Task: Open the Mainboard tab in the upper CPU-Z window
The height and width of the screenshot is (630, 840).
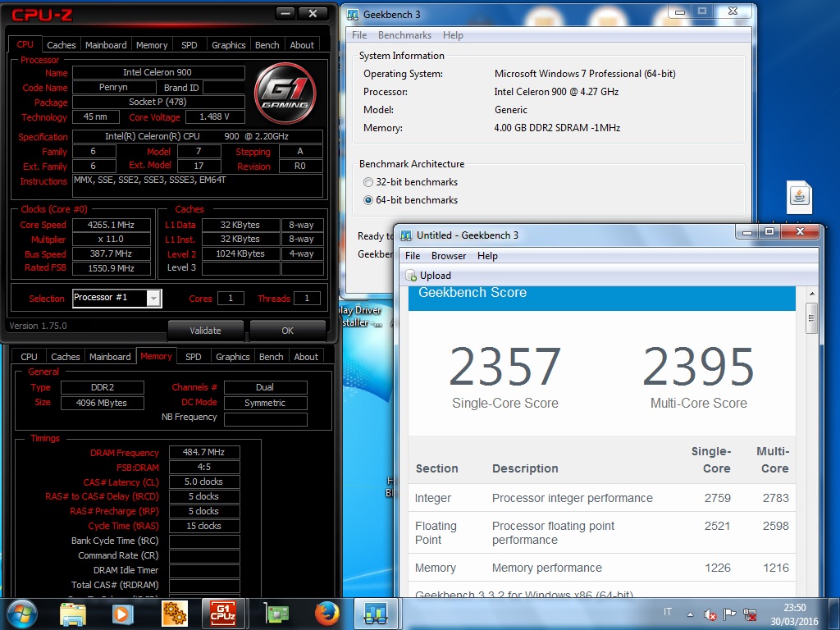Action: pyautogui.click(x=106, y=45)
